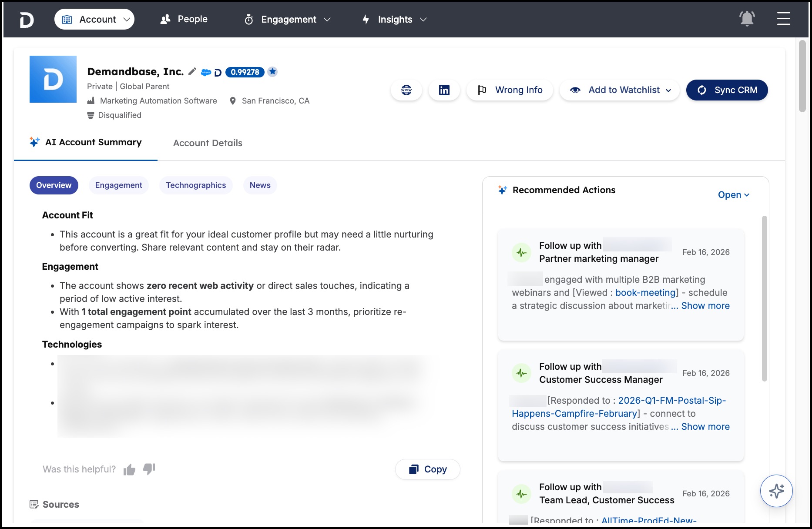Select the Engagement pill in summary
Viewport: 812px width, 529px height.
click(119, 185)
